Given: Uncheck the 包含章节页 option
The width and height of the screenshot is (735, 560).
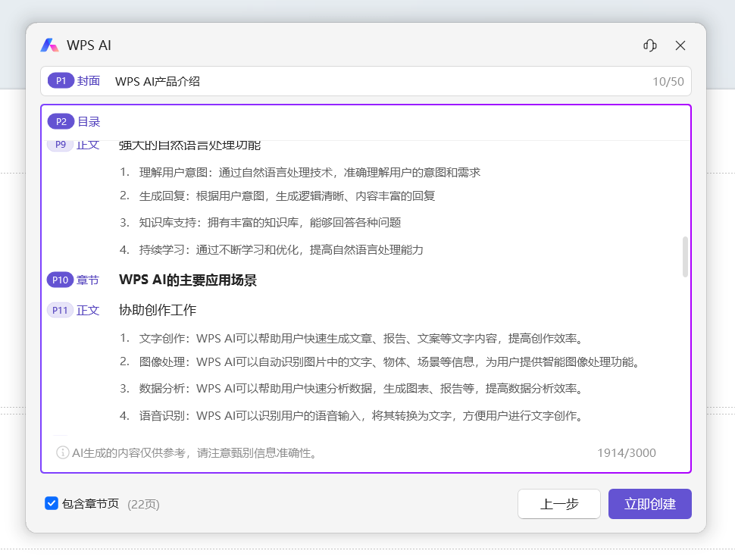Looking at the screenshot, I should [x=52, y=503].
